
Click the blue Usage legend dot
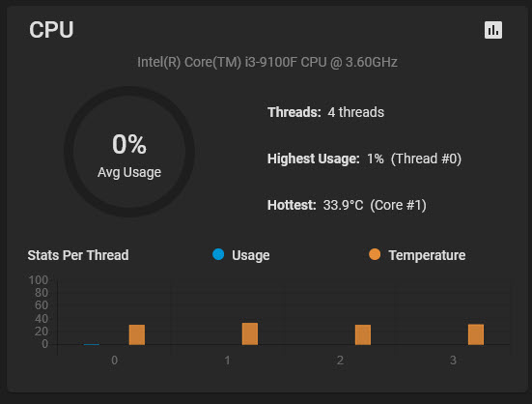(218, 254)
